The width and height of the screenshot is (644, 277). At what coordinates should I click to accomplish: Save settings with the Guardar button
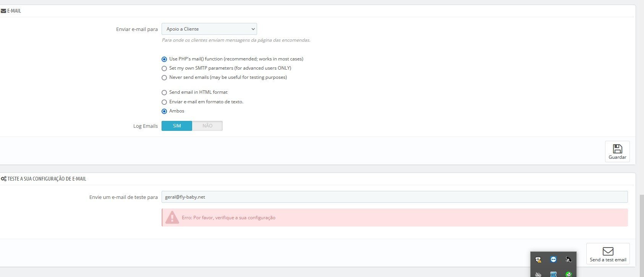[617, 152]
